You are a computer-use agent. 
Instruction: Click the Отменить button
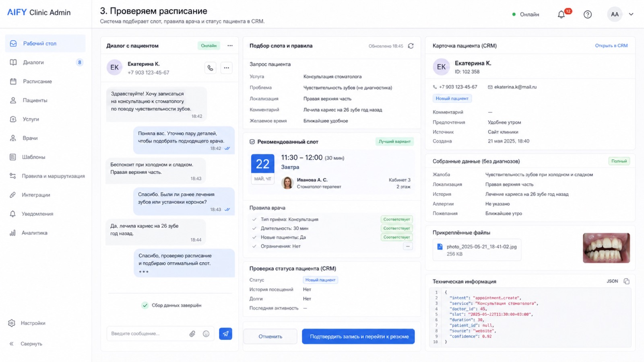click(x=270, y=337)
